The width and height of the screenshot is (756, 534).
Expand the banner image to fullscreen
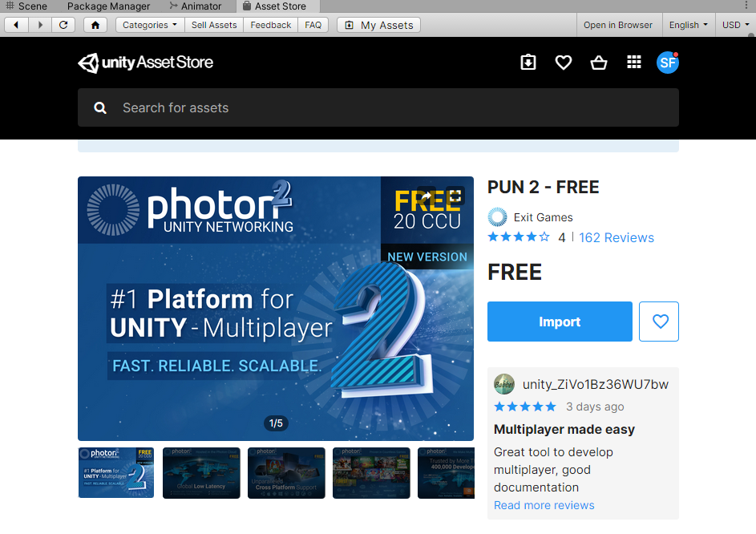pyautogui.click(x=455, y=196)
